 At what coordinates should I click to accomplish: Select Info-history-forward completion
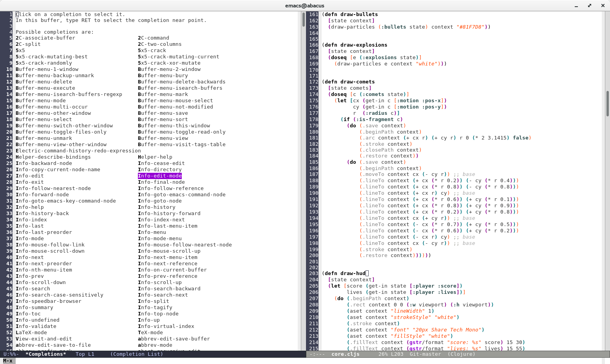(x=169, y=214)
